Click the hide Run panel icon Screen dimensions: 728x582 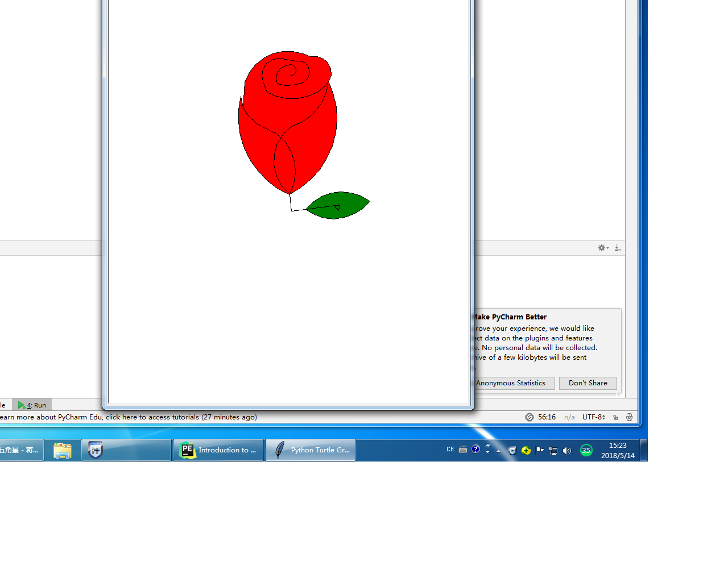[618, 248]
